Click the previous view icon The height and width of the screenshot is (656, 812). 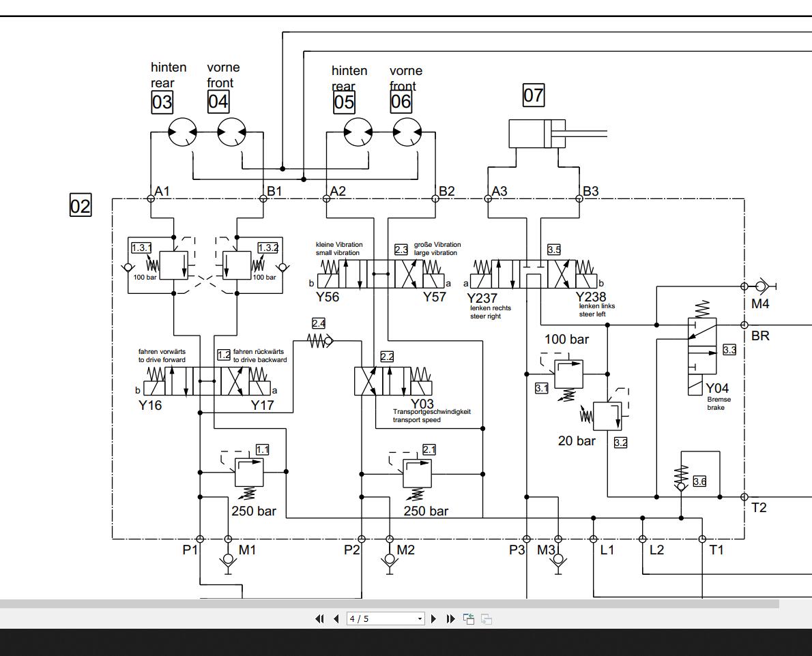click(x=467, y=618)
